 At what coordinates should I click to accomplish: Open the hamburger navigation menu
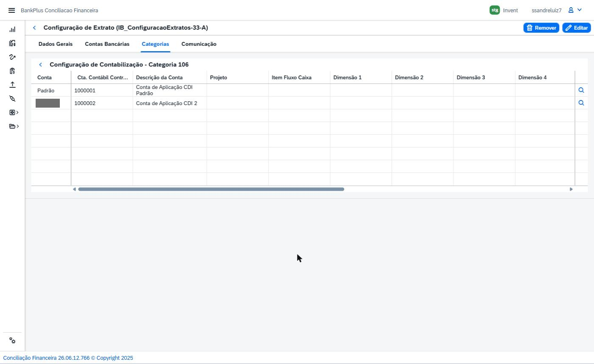point(11,10)
